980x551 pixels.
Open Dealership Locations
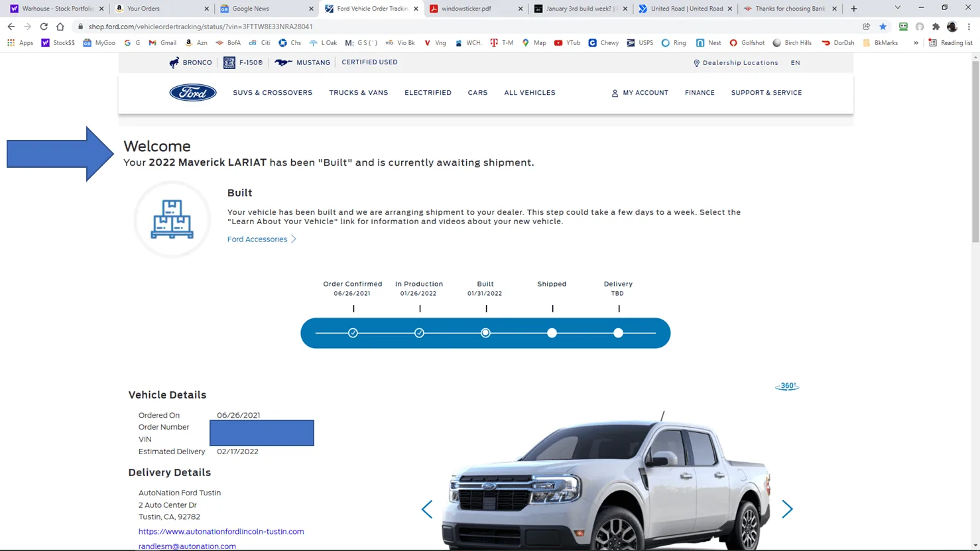[736, 63]
